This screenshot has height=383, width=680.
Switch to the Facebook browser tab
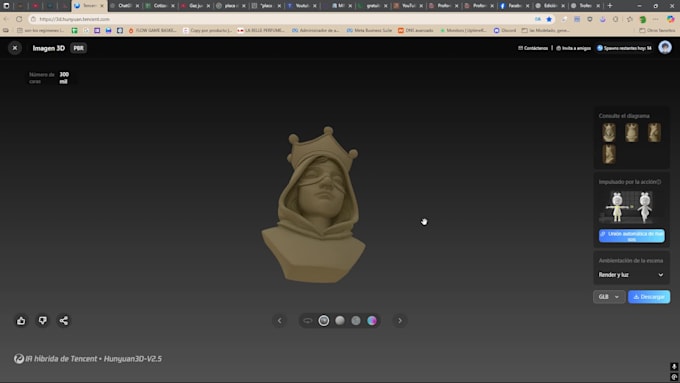tap(515, 6)
